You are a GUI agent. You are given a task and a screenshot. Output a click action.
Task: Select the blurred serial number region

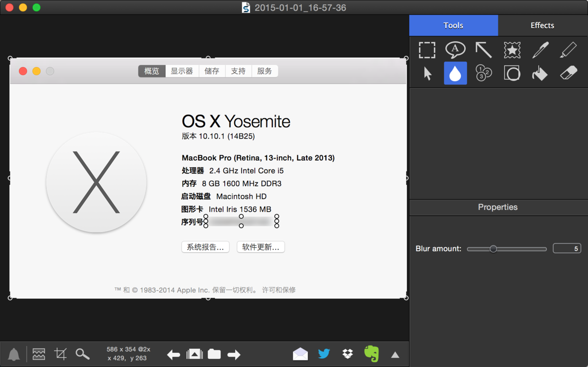(x=241, y=221)
